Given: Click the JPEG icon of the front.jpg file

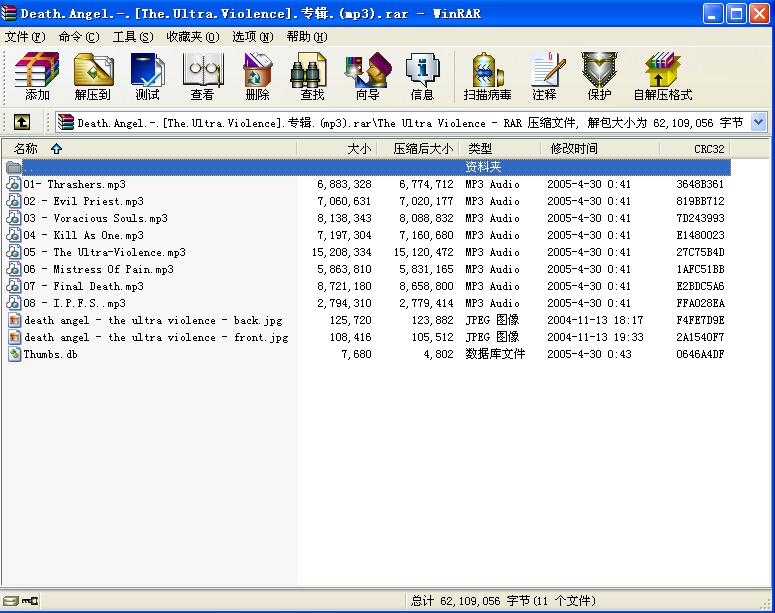Looking at the screenshot, I should point(15,337).
